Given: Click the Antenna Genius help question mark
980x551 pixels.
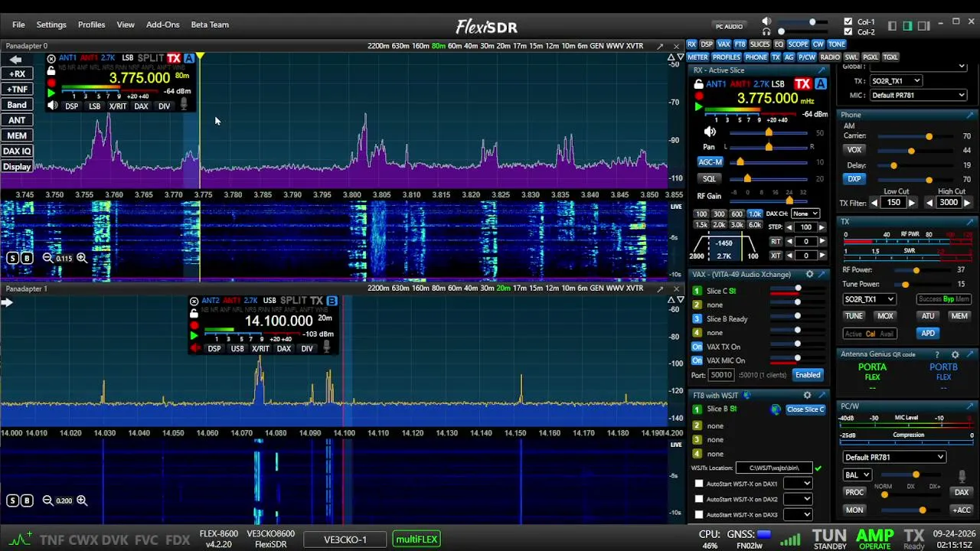Looking at the screenshot, I should [937, 354].
